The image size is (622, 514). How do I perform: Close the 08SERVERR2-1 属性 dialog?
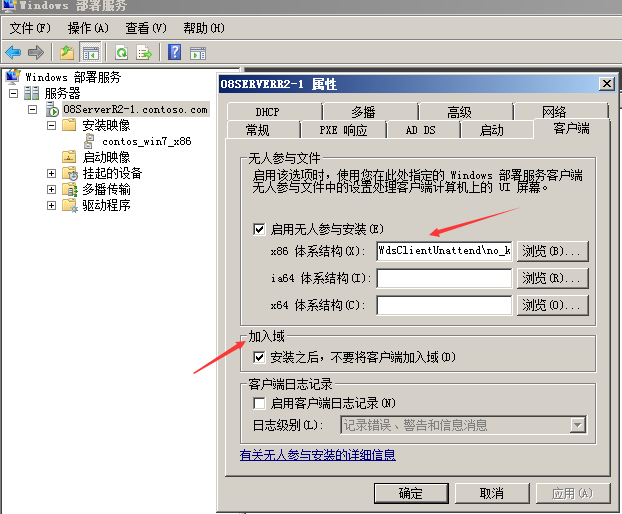[607, 84]
